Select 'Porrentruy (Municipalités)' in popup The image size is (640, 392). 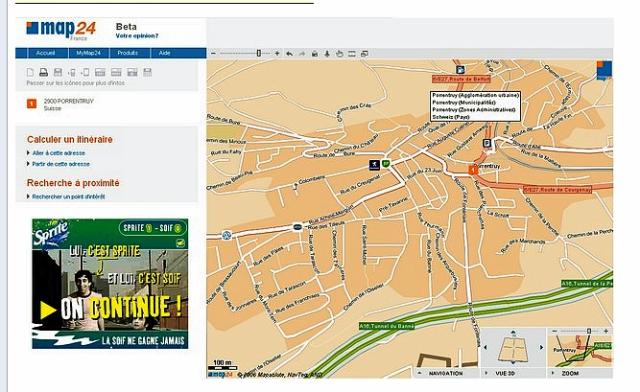(x=464, y=102)
